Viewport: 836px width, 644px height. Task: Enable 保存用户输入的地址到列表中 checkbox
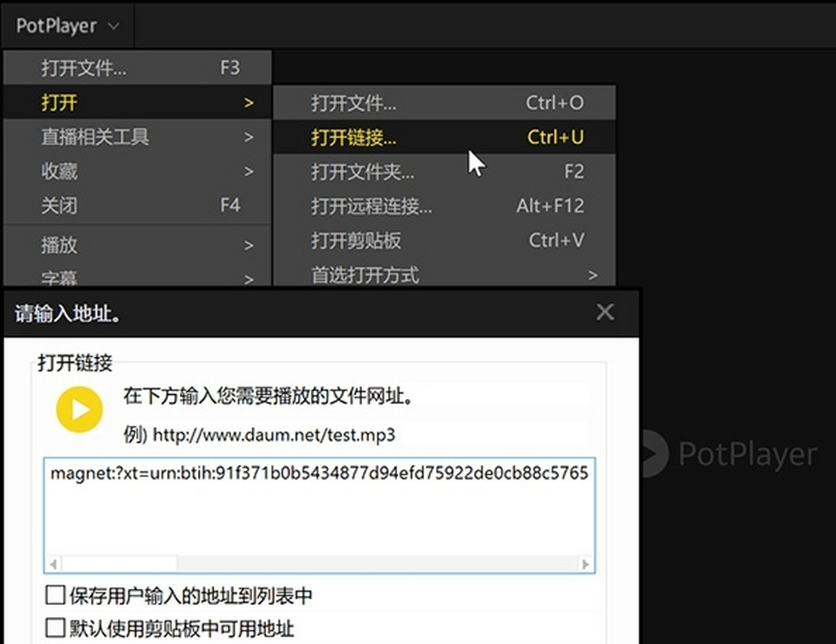click(x=55, y=596)
